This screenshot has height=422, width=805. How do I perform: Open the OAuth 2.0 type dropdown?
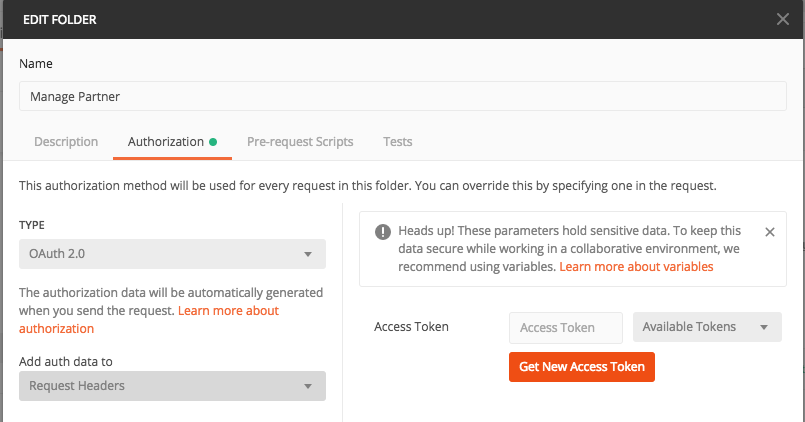click(x=172, y=254)
